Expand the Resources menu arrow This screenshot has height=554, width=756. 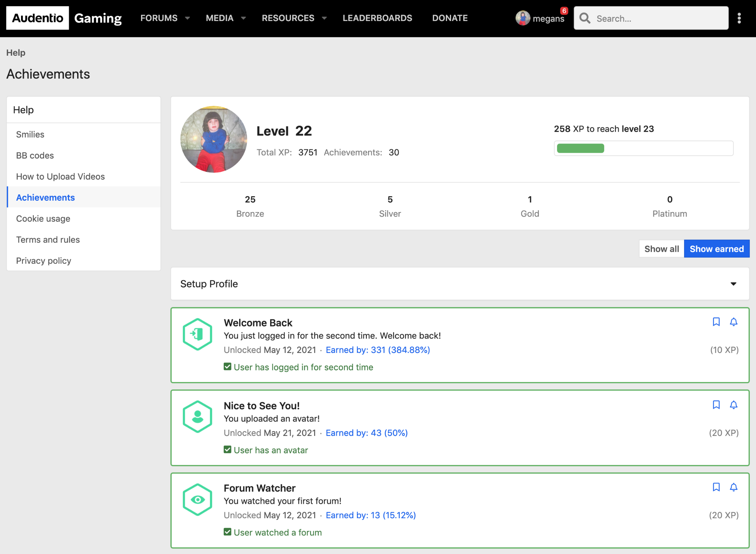click(x=324, y=18)
